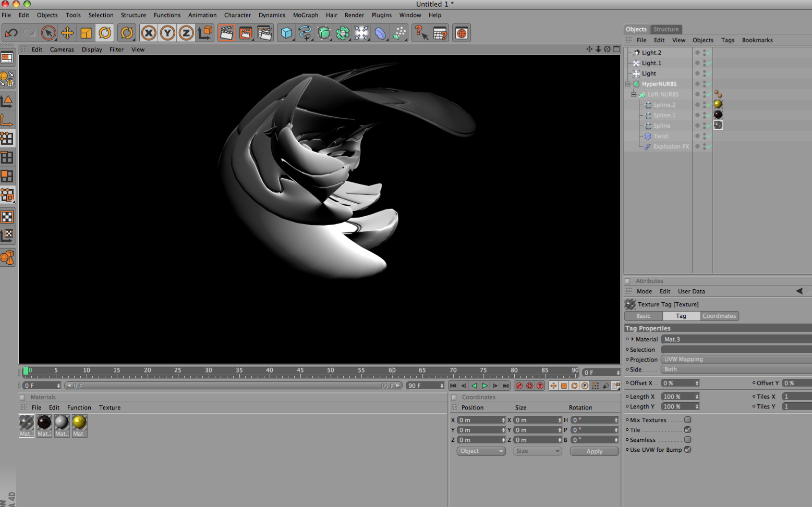Open the Basic attribute tab
This screenshot has width=812, height=507.
coord(643,316)
